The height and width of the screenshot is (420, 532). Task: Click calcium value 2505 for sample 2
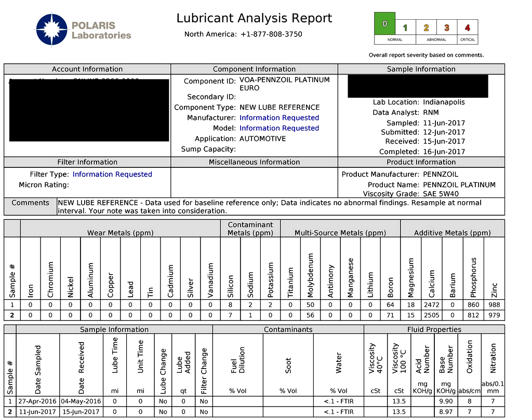[432, 316]
